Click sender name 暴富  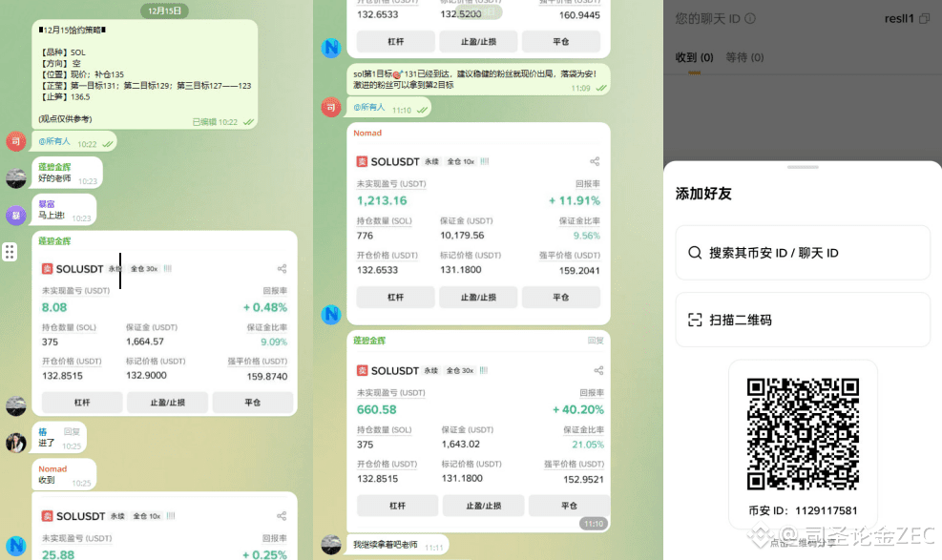pyautogui.click(x=46, y=204)
